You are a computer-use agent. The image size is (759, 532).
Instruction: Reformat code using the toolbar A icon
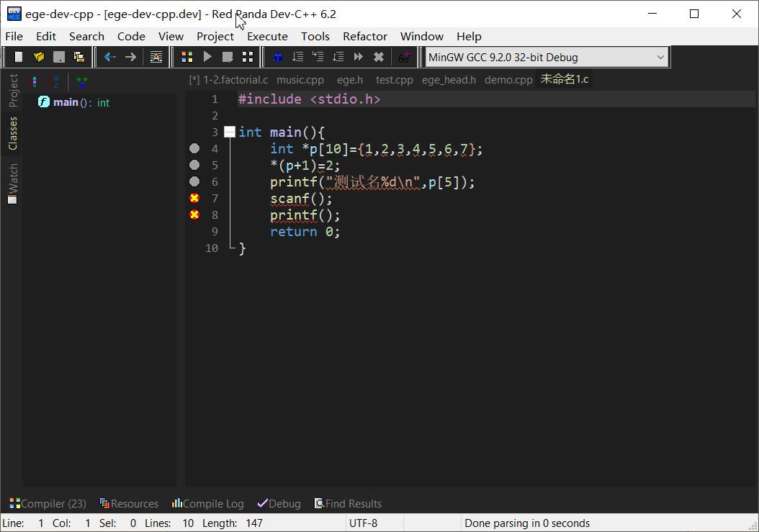pos(156,57)
